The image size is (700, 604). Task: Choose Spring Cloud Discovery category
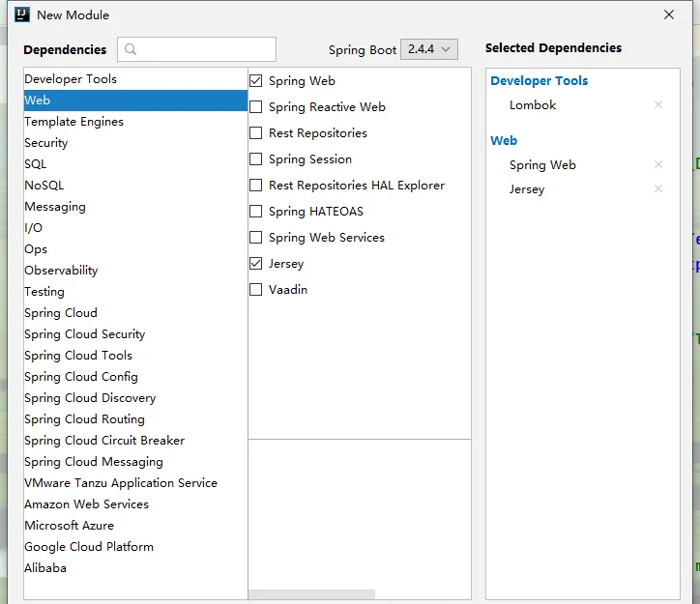(x=135, y=398)
